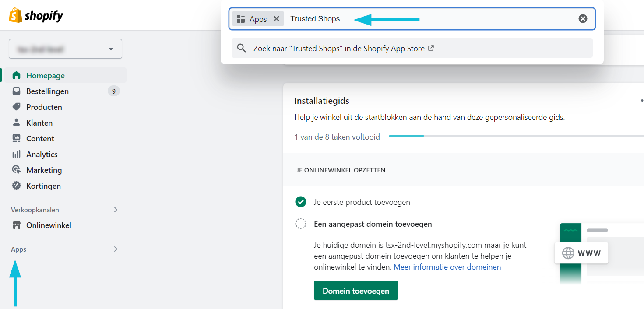Image resolution: width=644 pixels, height=309 pixels.
Task: Click '1 van de 8 taken voltooid' text
Action: (337, 137)
